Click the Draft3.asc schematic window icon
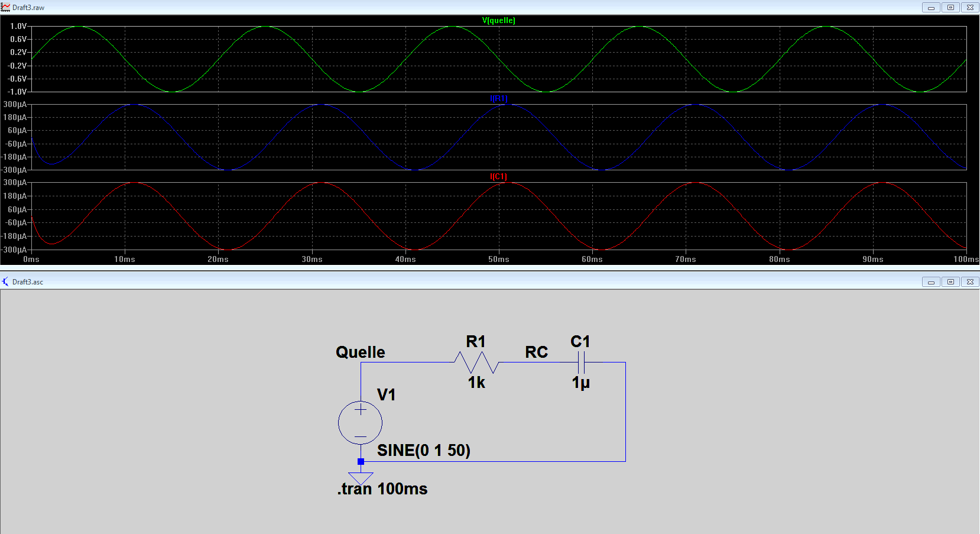 coord(5,281)
